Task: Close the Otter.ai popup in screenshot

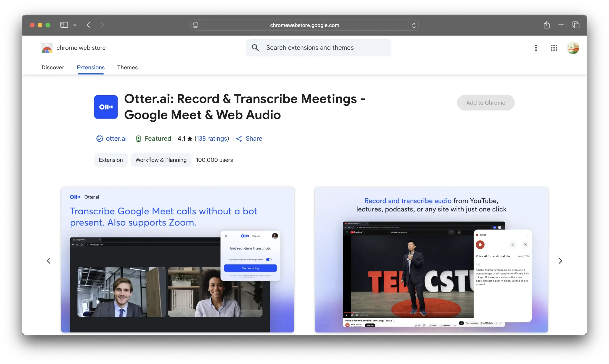Action: coord(226,236)
